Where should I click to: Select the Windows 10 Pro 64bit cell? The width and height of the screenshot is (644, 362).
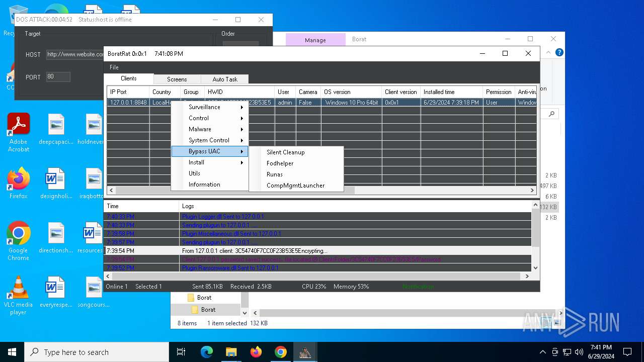coord(351,103)
